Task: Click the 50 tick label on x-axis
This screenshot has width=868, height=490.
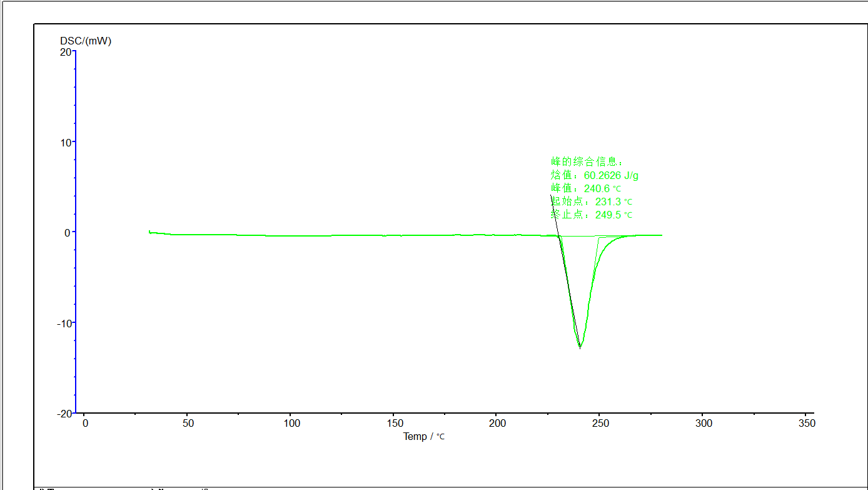Action: point(188,423)
